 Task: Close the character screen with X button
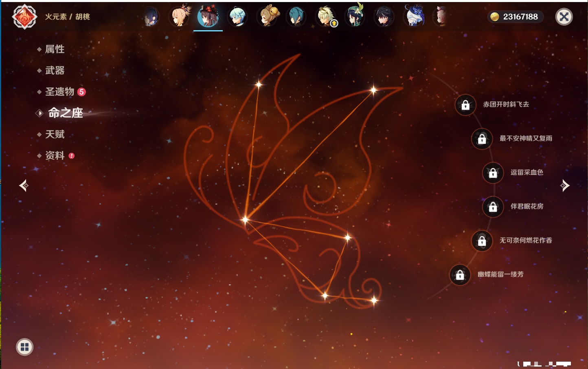(x=564, y=17)
